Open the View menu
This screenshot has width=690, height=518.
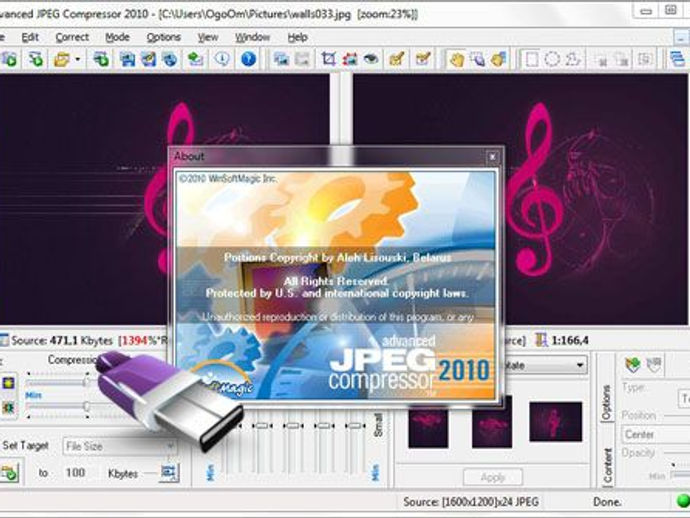(x=208, y=37)
